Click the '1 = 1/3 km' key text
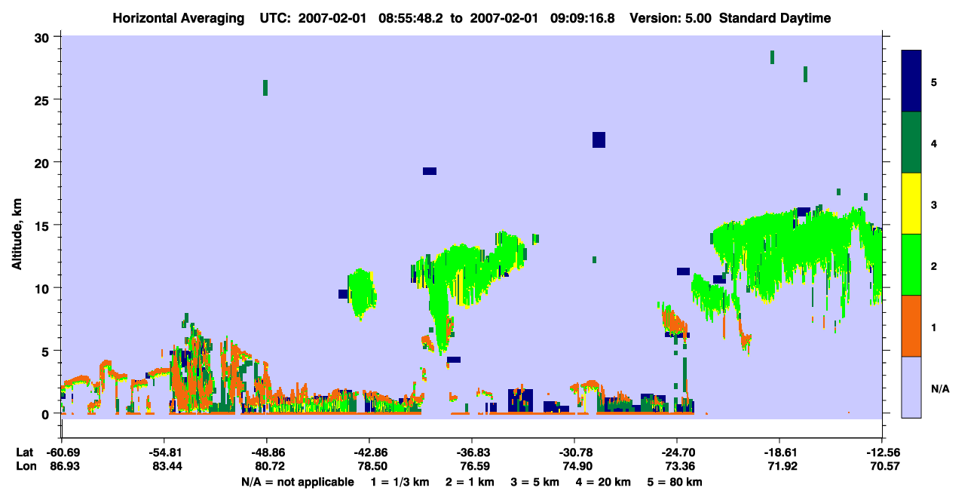The height and width of the screenshot is (503, 980). tap(400, 482)
